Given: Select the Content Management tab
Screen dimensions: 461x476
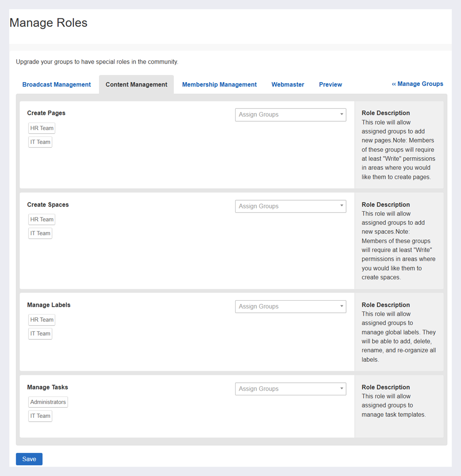Looking at the screenshot, I should pyautogui.click(x=136, y=84).
